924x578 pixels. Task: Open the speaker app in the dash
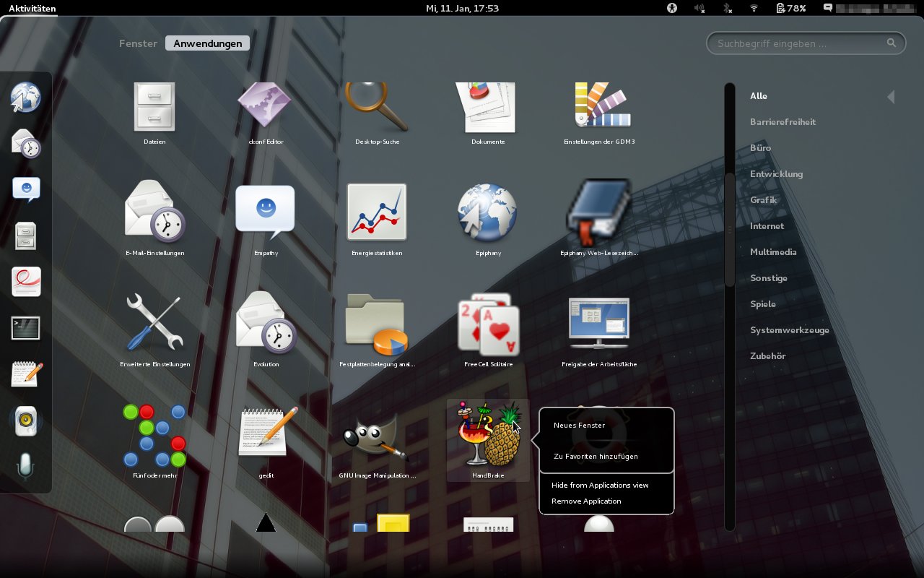(x=26, y=420)
